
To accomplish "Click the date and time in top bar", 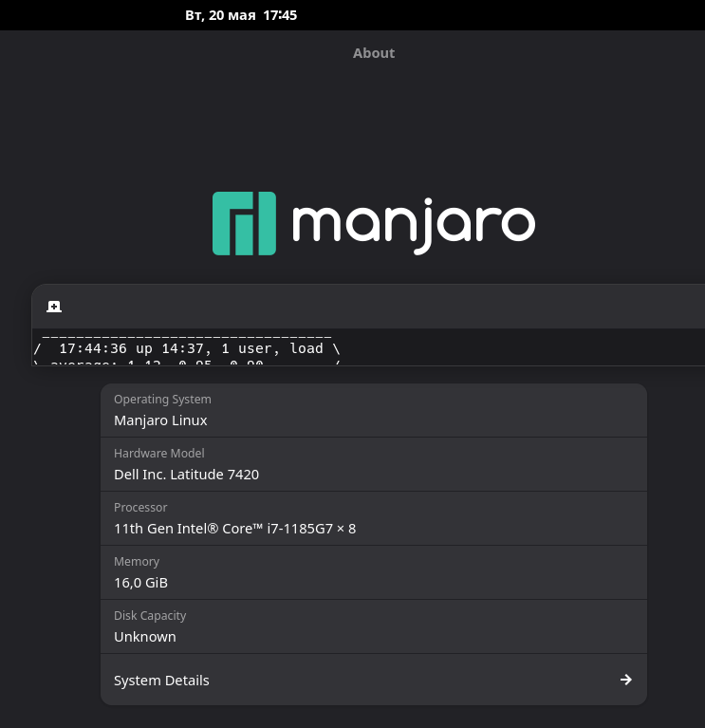I will click(x=241, y=15).
